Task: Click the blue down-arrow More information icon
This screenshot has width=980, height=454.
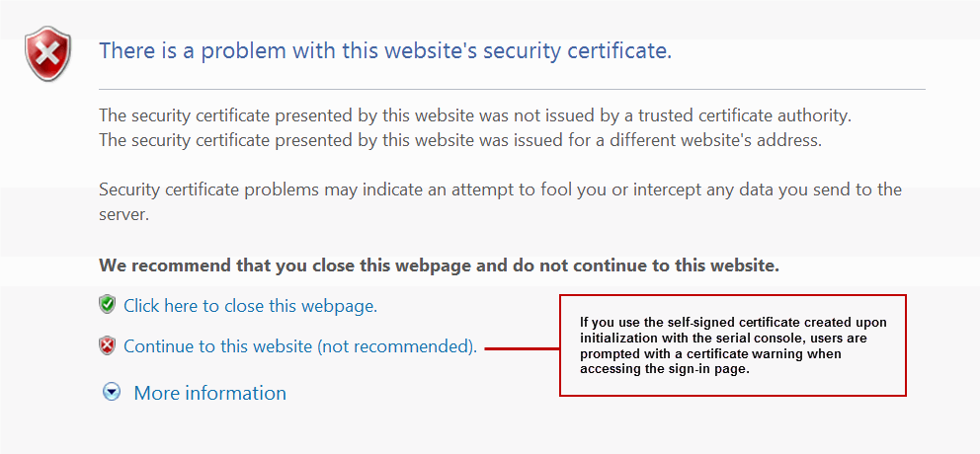Action: [x=113, y=393]
